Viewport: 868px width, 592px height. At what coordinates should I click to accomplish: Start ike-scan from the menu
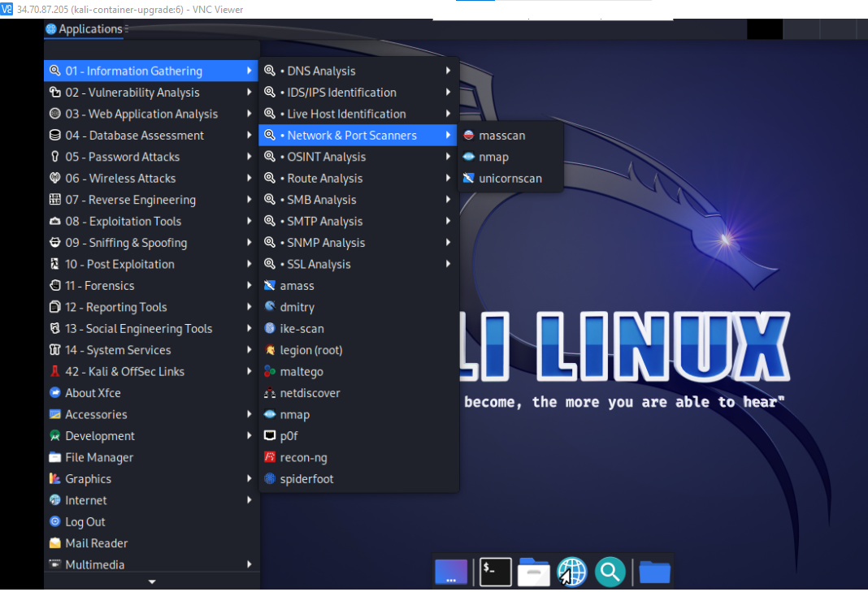click(x=358, y=329)
